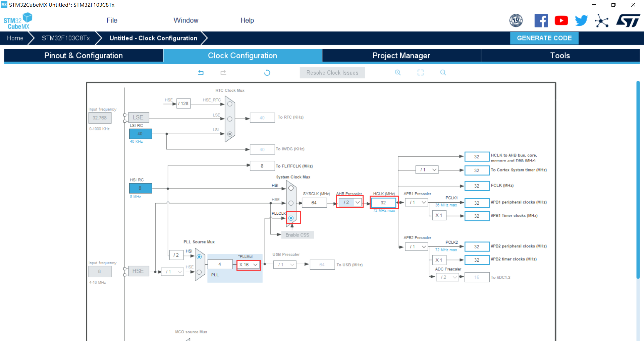Select LSI in RTC Clock Mux

click(230, 134)
